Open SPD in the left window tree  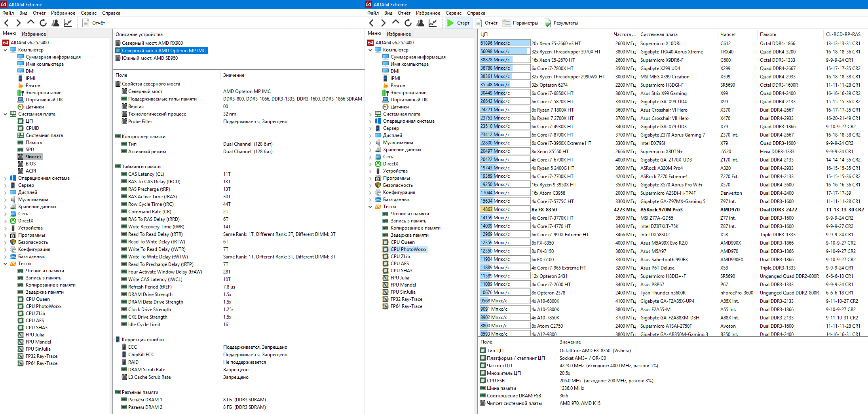tap(30, 150)
